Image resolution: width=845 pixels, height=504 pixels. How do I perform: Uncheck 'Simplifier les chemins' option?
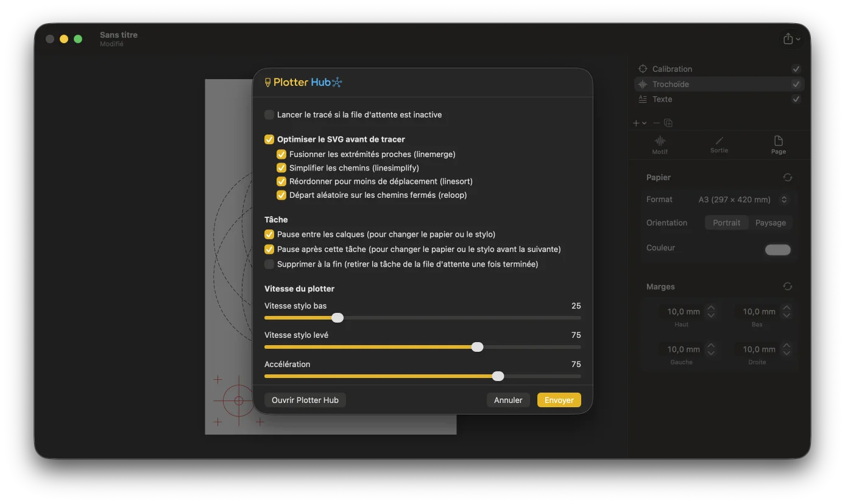pos(281,168)
